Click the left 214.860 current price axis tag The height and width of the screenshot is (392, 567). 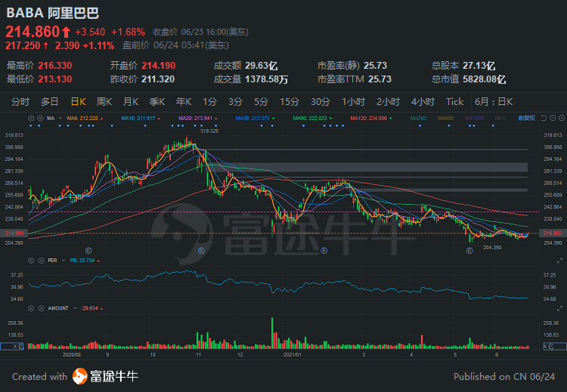[x=14, y=233]
